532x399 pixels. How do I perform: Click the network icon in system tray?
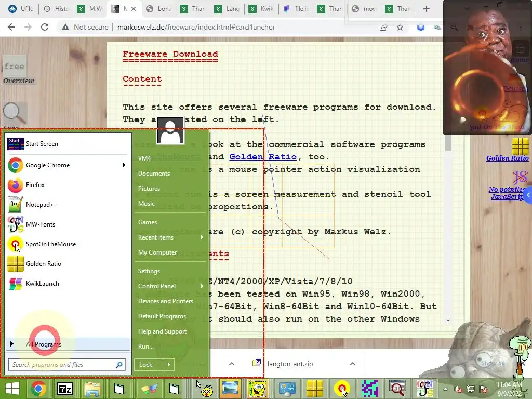(x=471, y=390)
